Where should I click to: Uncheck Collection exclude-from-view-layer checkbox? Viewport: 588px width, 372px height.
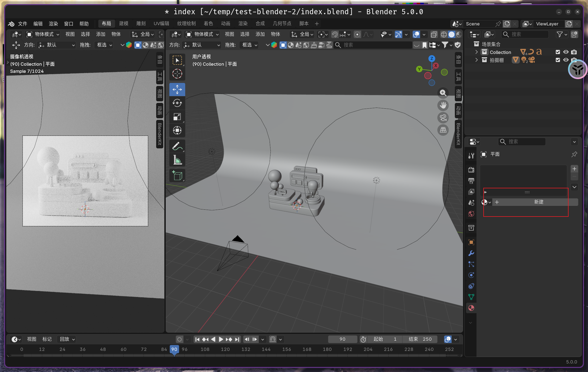tap(558, 52)
